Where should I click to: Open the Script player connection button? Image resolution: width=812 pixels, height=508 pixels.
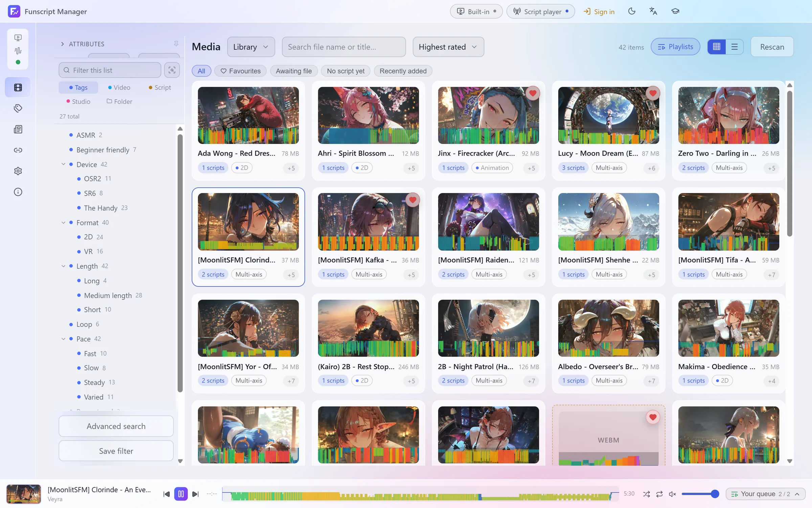[540, 12]
